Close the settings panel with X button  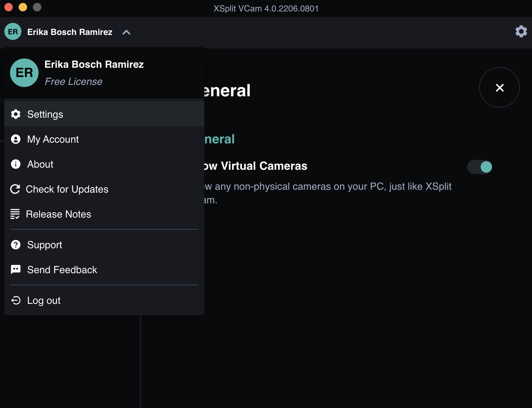point(499,87)
